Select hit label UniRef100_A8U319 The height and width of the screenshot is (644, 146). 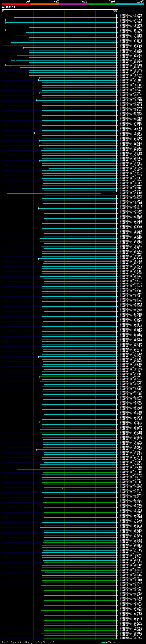pyautogui.click(x=131, y=246)
